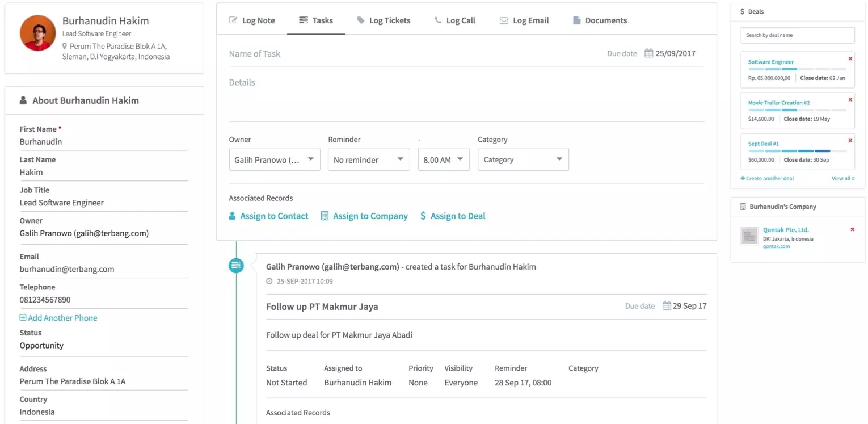
Task: Click the dollar icon of Assign to Deal
Action: 423,216
